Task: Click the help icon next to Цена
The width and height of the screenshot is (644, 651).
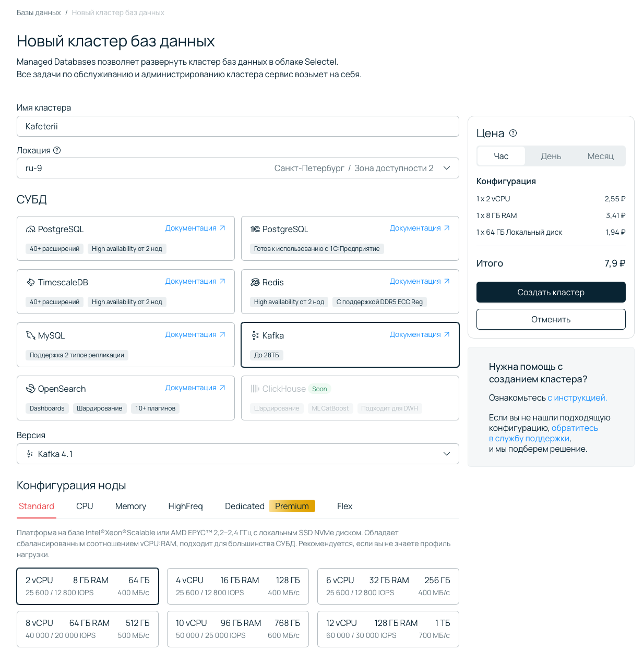Action: (513, 133)
